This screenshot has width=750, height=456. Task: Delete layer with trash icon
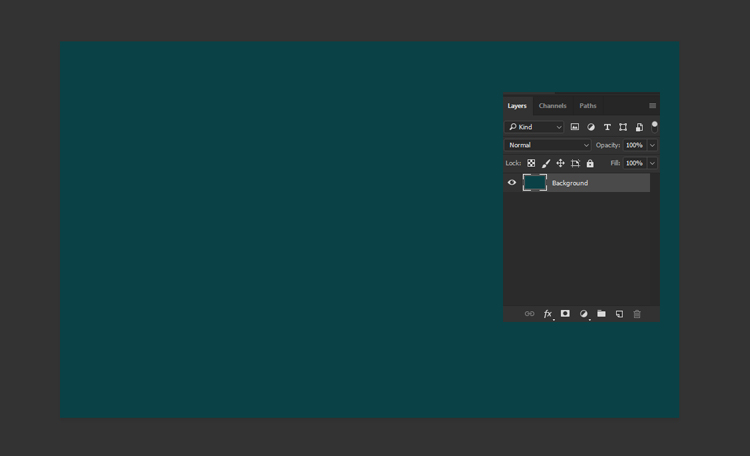point(637,314)
